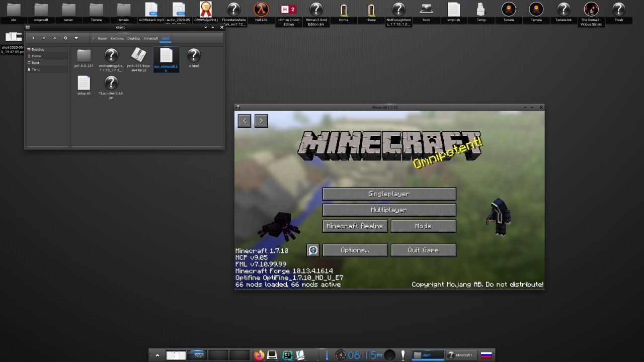Select the 'minecraft' breadcrumb segment

pyautogui.click(x=150, y=38)
